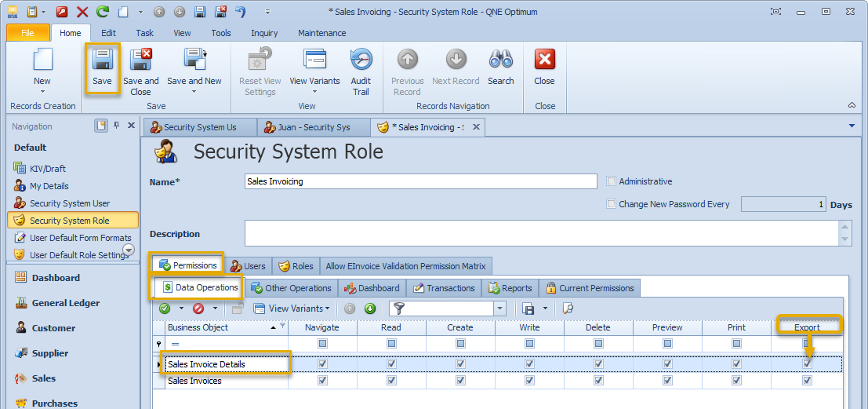Click save-and-close floppy icon in title bar

tap(220, 11)
